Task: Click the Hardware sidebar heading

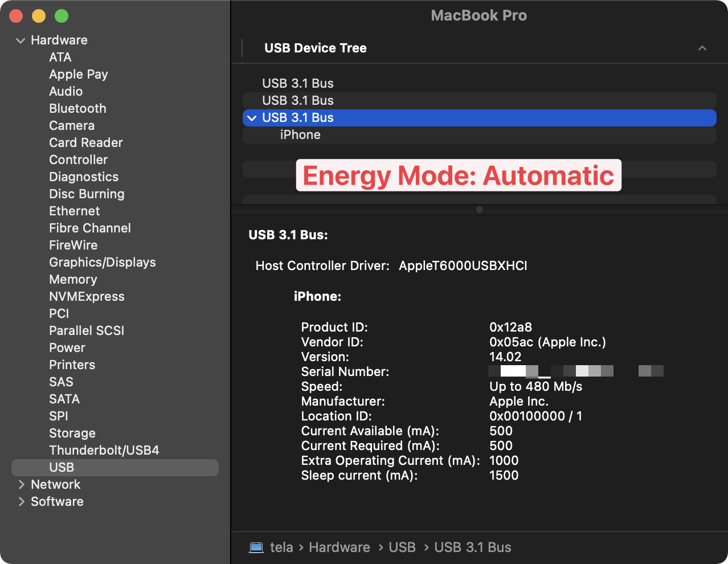Action: [59, 40]
